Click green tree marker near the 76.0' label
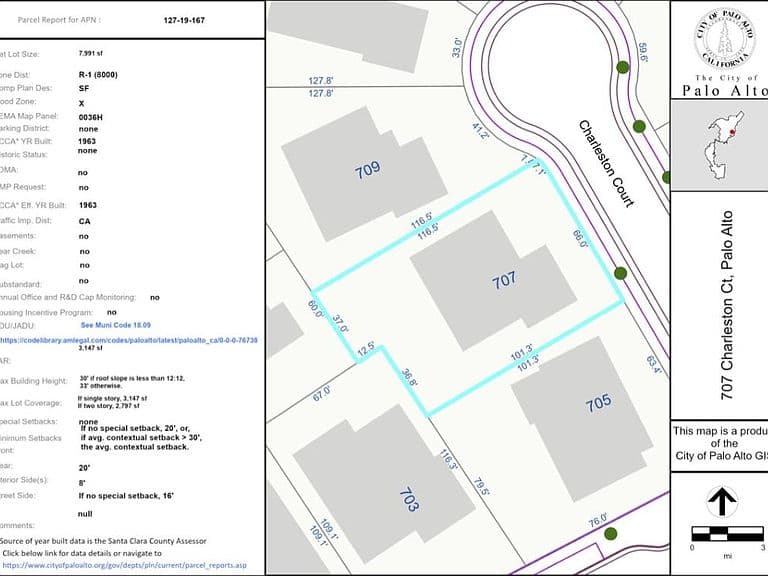This screenshot has width=768, height=576. 610,534
